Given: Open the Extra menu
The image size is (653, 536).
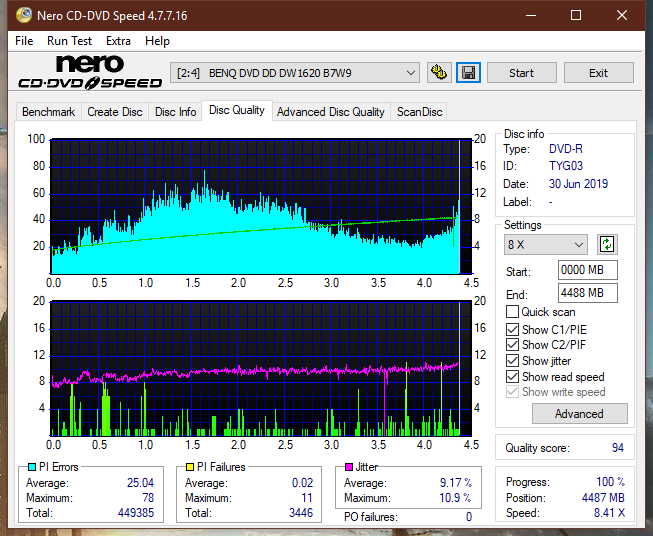Looking at the screenshot, I should tap(118, 41).
